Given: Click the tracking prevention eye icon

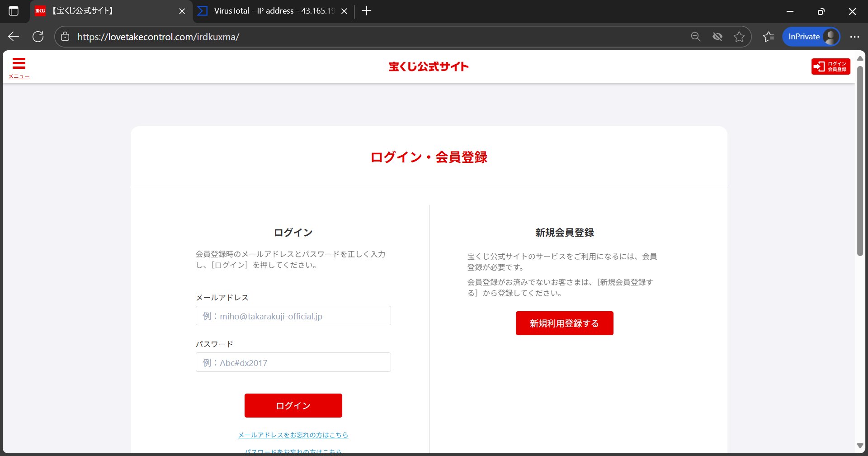Looking at the screenshot, I should click(x=717, y=37).
